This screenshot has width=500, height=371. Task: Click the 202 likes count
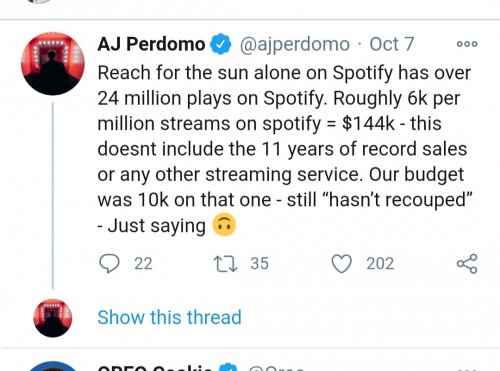tap(380, 264)
